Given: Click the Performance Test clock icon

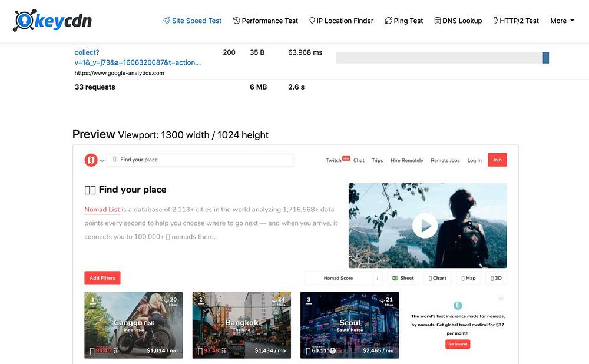Looking at the screenshot, I should (x=236, y=21).
